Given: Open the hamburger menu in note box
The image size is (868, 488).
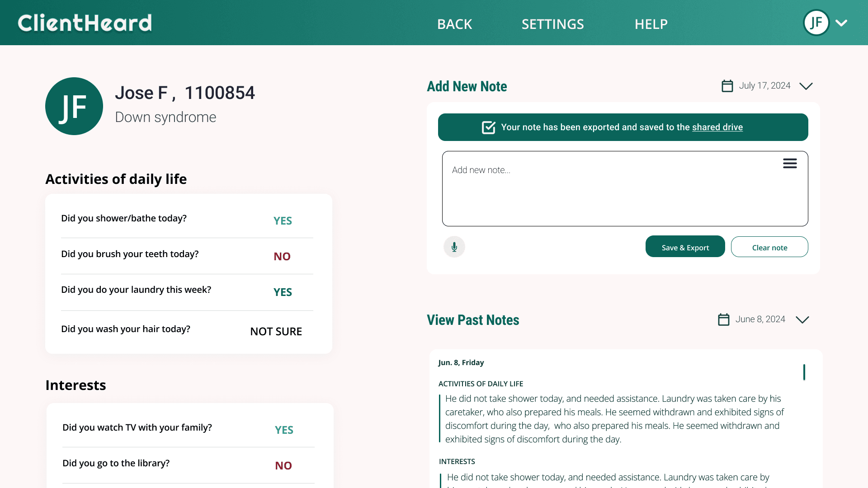Looking at the screenshot, I should 790,164.
